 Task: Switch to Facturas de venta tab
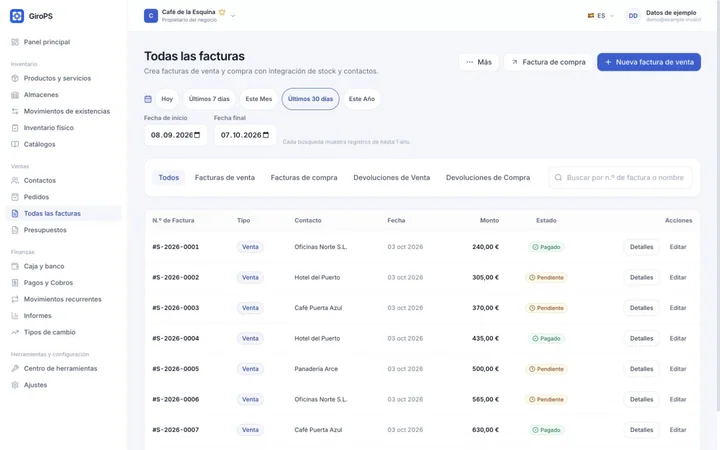[x=225, y=178]
